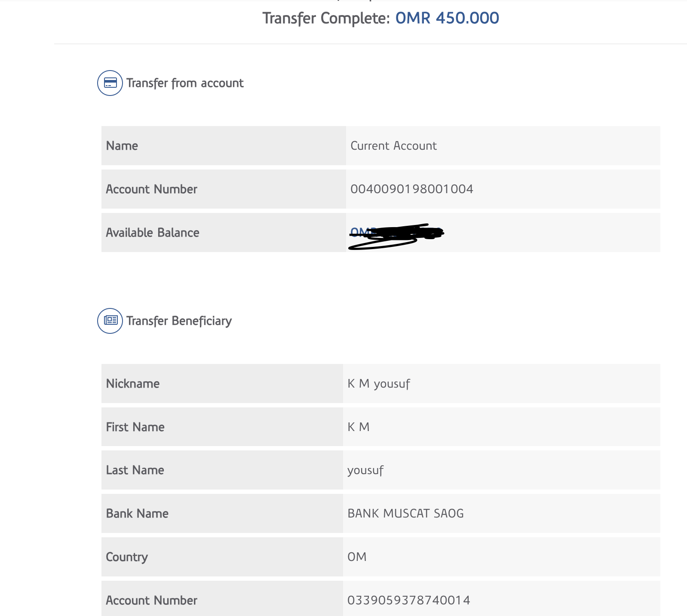Image resolution: width=687 pixels, height=616 pixels.
Task: Click the Last Name field label
Action: 135,470
